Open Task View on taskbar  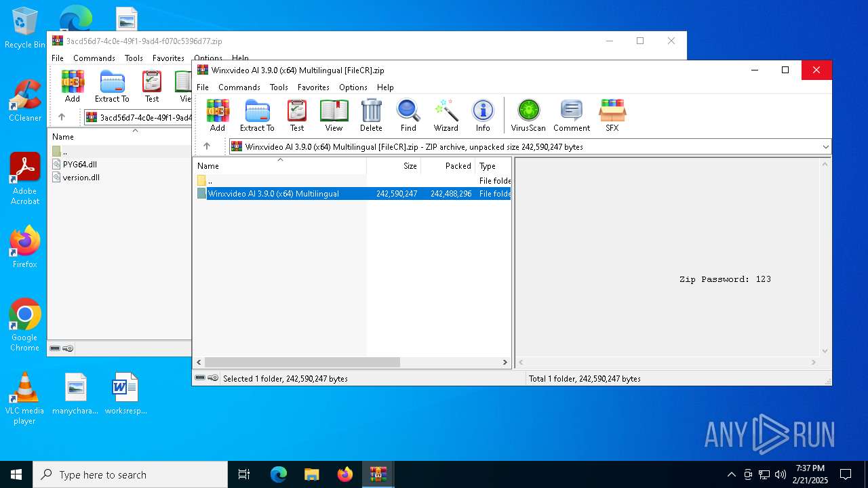pos(244,474)
